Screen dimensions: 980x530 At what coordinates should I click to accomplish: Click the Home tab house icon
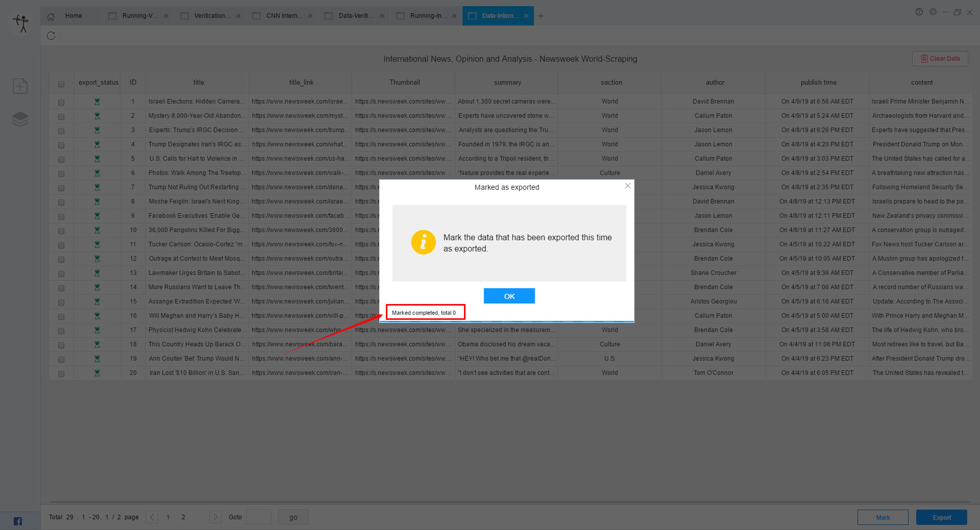51,16
